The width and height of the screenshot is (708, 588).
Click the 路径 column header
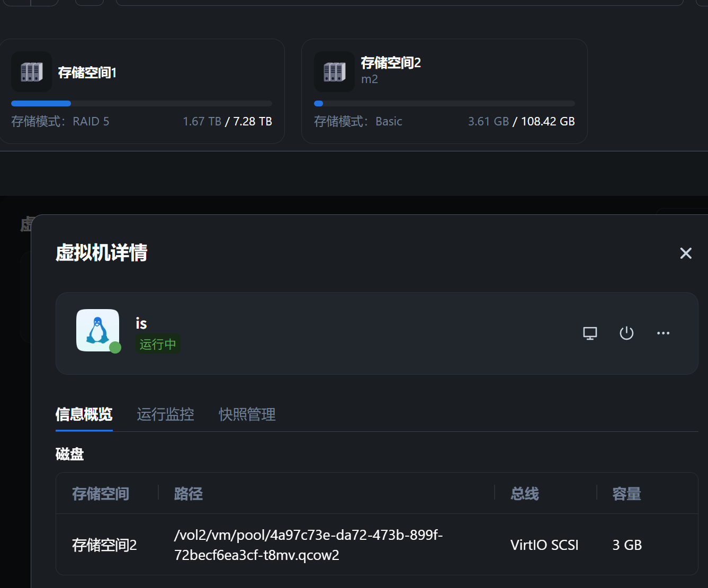(x=189, y=494)
